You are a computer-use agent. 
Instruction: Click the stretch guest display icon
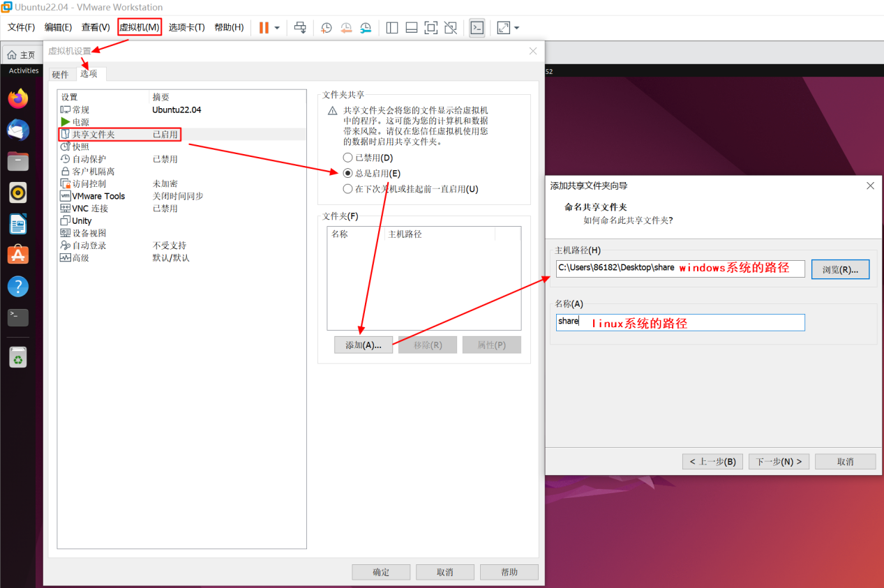pos(504,28)
